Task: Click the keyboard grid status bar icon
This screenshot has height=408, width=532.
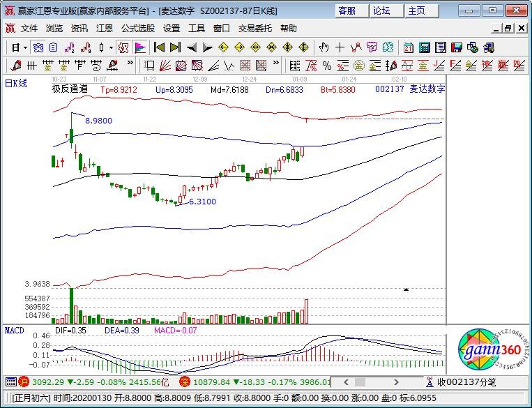Action: [11, 382]
